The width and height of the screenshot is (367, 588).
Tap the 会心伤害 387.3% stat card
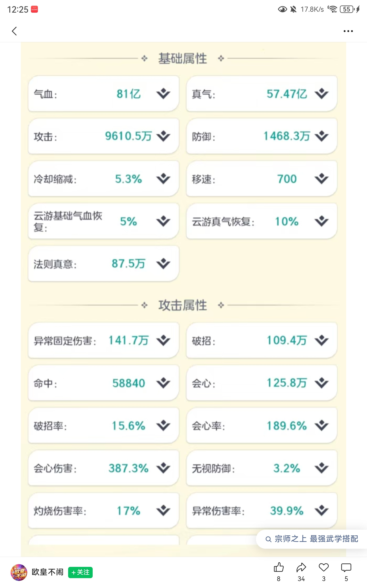(x=104, y=468)
